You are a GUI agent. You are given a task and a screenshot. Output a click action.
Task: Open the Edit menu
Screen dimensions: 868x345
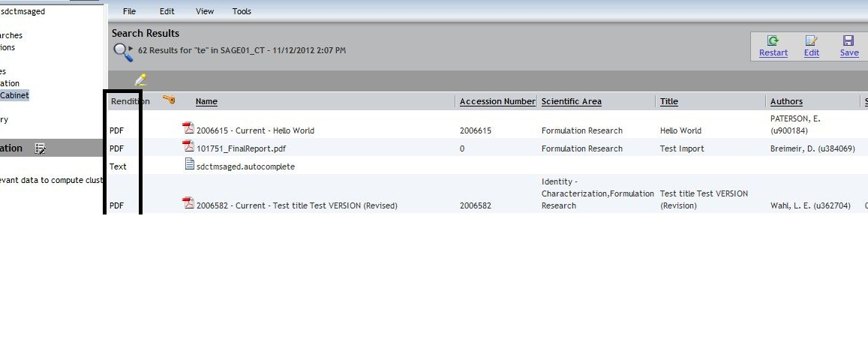(167, 11)
